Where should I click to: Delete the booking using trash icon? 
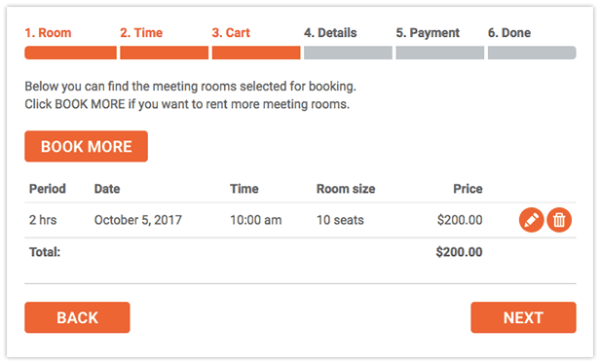coord(559,220)
